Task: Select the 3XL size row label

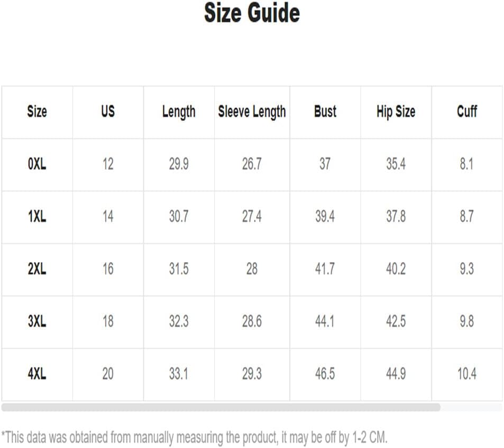Action: click(x=37, y=321)
